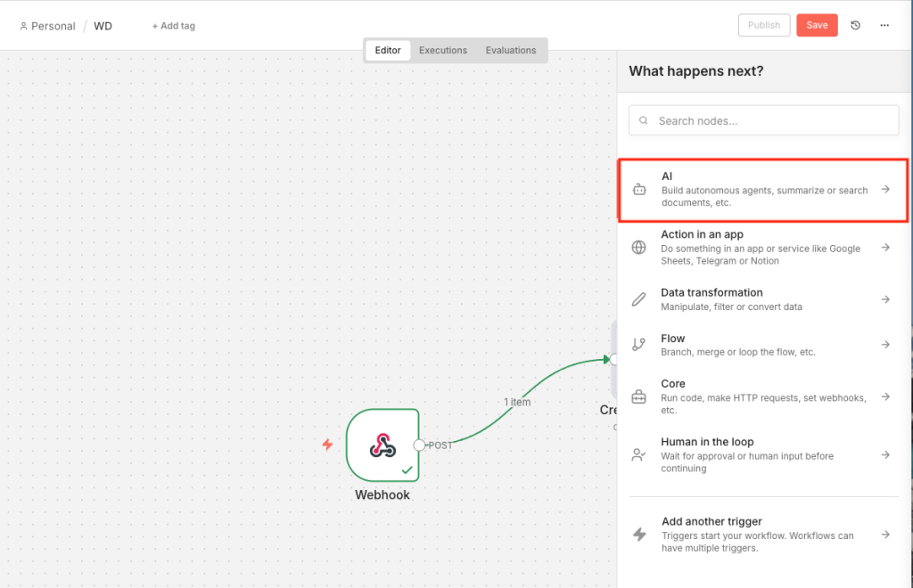Expand Add another trigger arrow
This screenshot has width=913, height=588.
coord(885,535)
